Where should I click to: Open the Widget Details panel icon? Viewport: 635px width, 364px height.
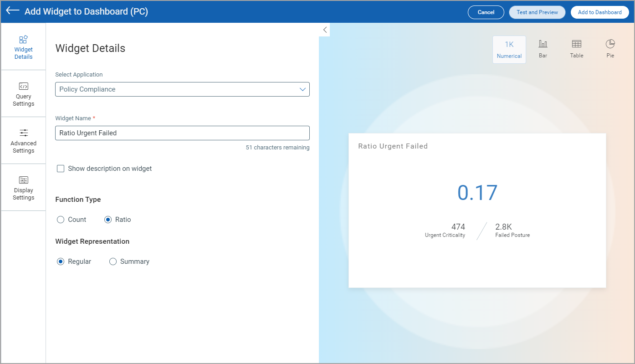[x=23, y=47]
